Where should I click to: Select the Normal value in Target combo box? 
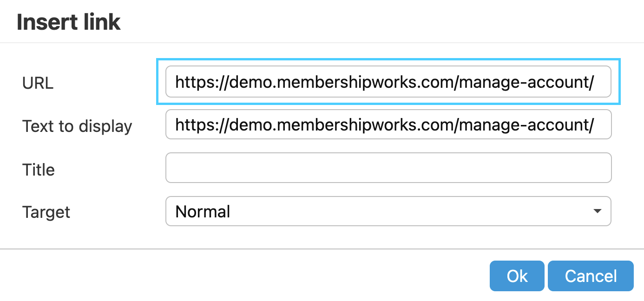[203, 212]
